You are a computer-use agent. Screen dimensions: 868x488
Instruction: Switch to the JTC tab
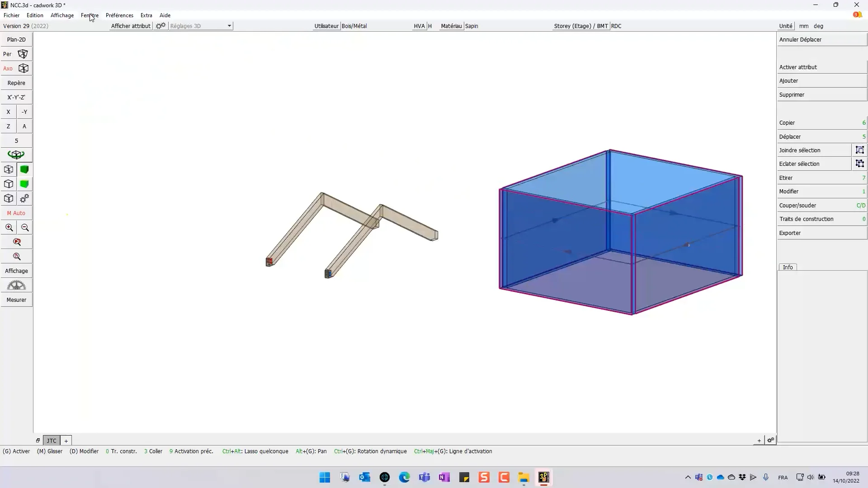coord(51,441)
